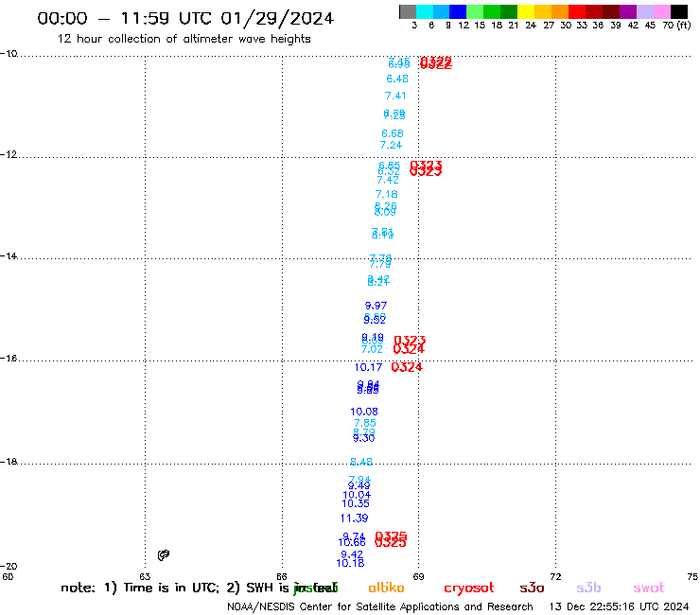Select the light green legend swatch before 15

[x=476, y=11]
